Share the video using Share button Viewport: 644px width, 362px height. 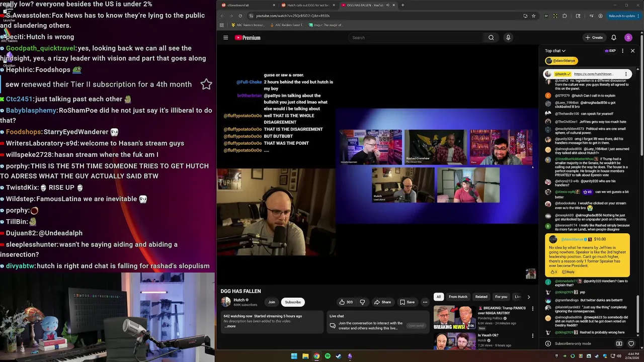pyautogui.click(x=382, y=302)
